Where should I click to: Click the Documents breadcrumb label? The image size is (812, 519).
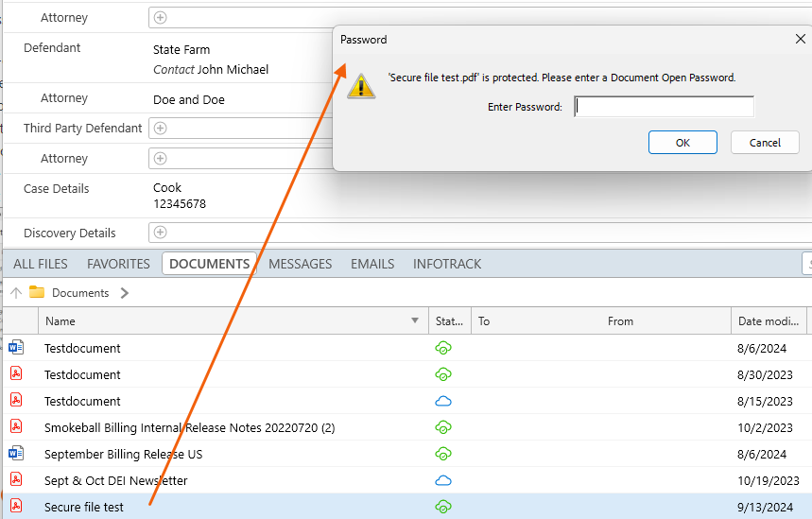point(80,293)
